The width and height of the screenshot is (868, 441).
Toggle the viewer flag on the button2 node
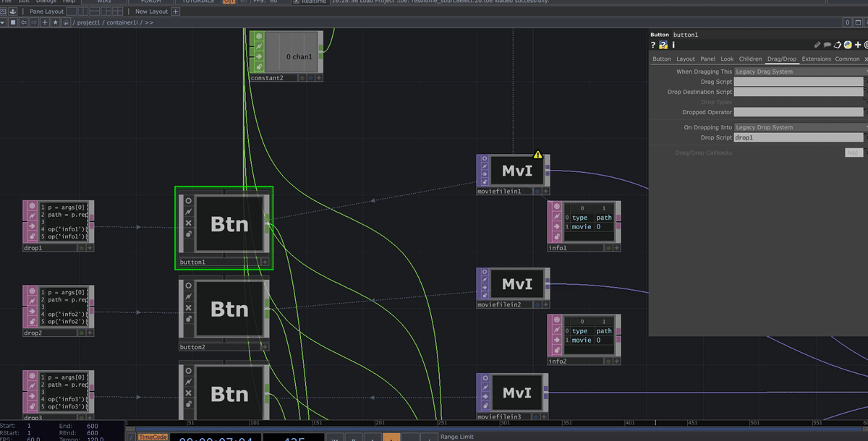(x=189, y=287)
